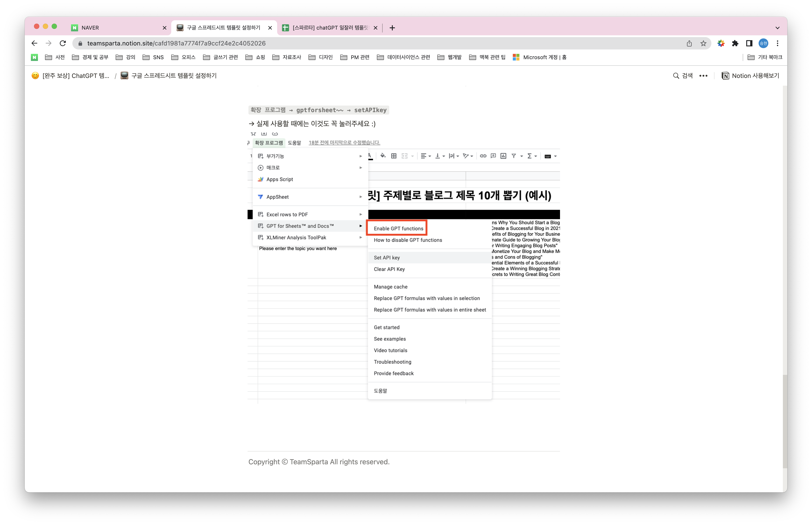Open the 자료조사 bookmark folder

pos(287,57)
